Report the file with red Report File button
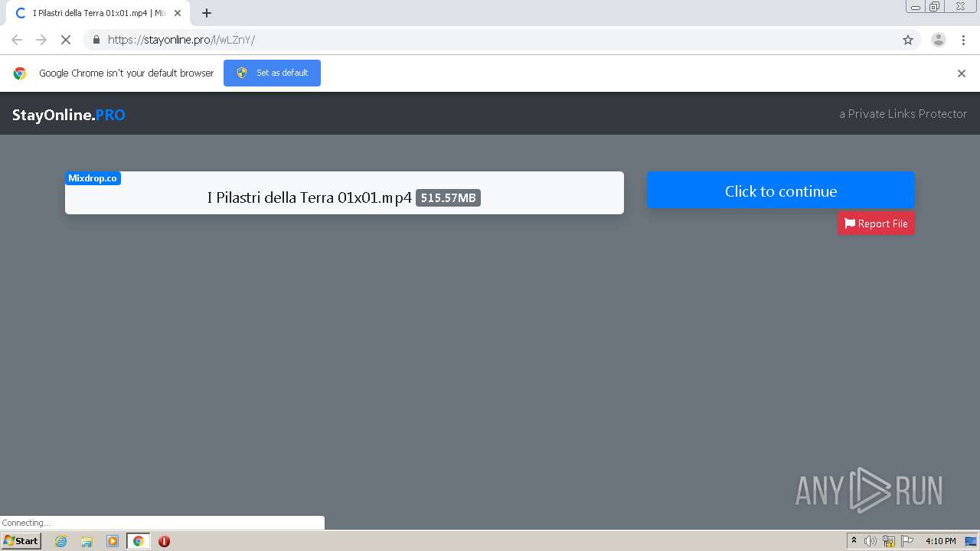 pyautogui.click(x=876, y=223)
